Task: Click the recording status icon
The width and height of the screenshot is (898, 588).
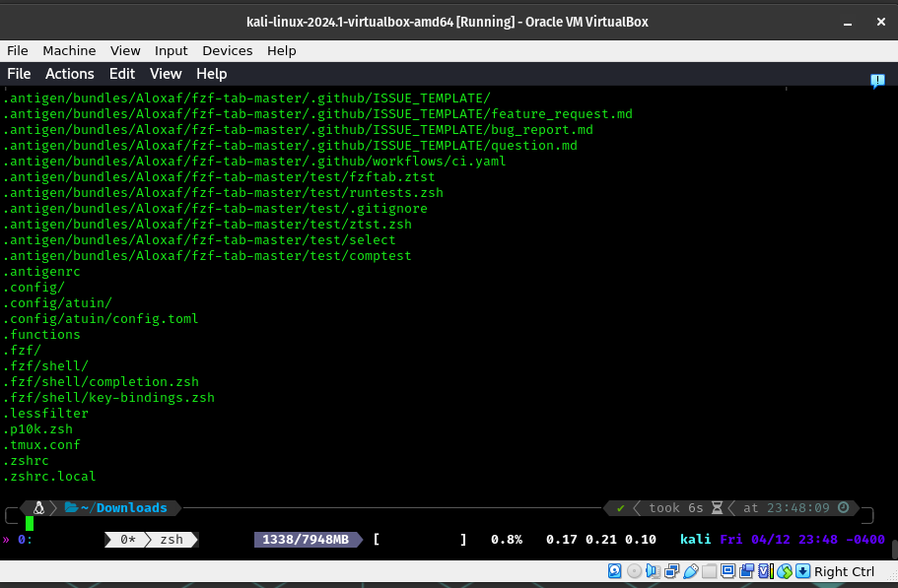Action: (x=747, y=571)
